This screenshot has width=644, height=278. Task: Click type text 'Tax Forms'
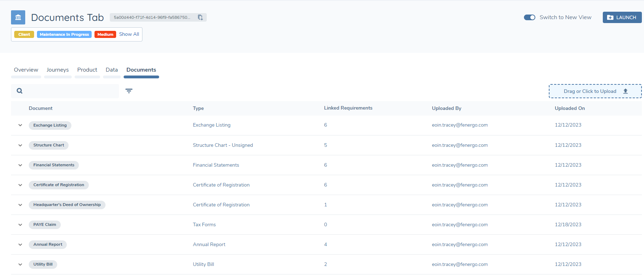204,224
